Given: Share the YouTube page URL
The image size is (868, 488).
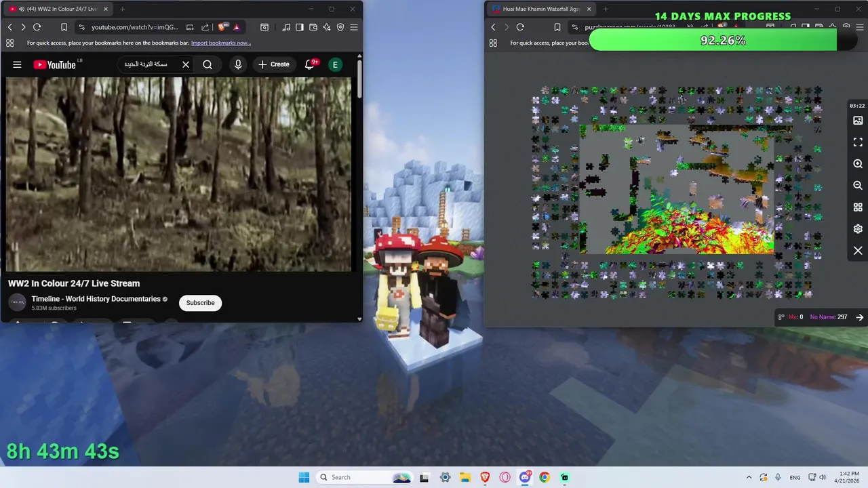Looking at the screenshot, I should coord(205,27).
